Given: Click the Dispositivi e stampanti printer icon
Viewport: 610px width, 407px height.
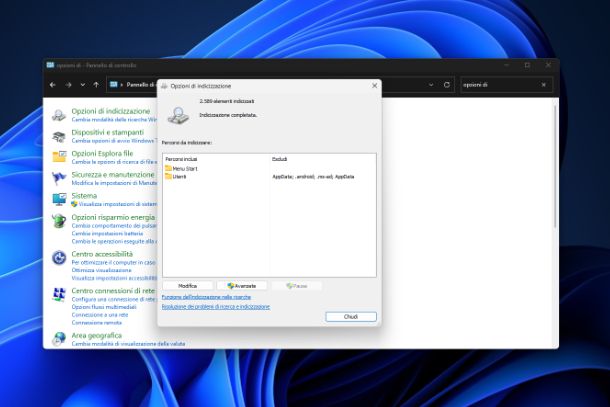Looking at the screenshot, I should click(59, 137).
